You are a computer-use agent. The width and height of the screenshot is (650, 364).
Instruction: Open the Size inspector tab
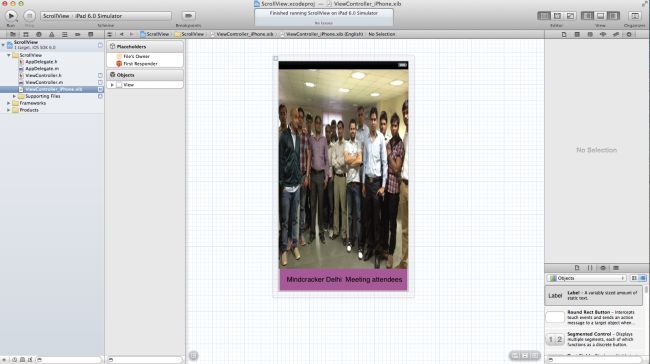[x=616, y=34]
